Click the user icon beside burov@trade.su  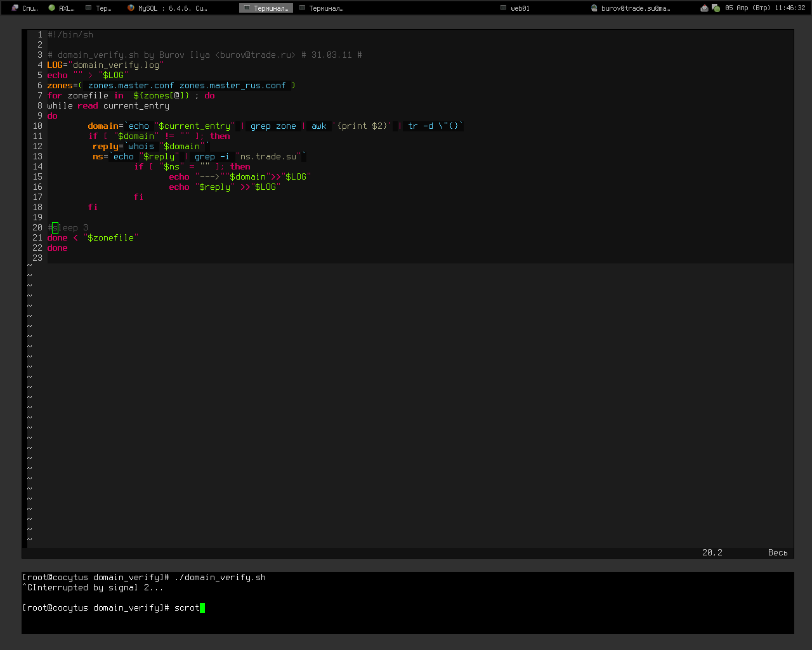tap(594, 8)
